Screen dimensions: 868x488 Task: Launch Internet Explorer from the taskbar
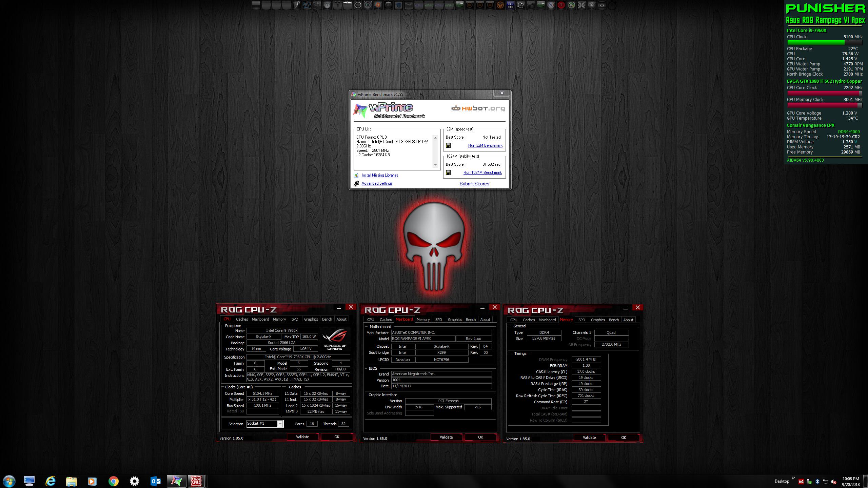click(x=51, y=481)
